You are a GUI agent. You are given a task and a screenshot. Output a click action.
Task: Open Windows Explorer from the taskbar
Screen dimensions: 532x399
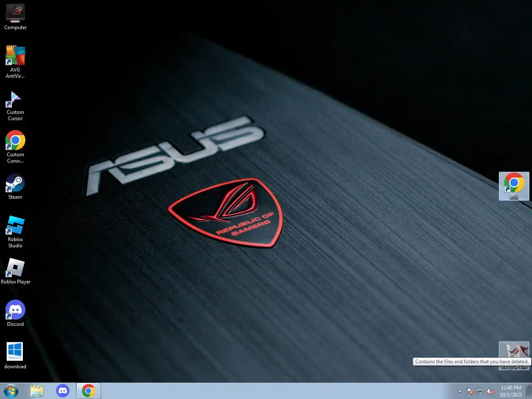pyautogui.click(x=37, y=391)
